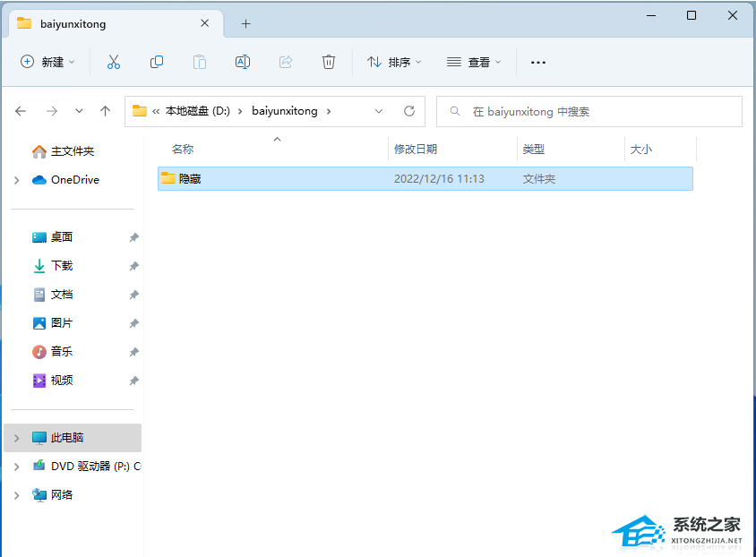The width and height of the screenshot is (756, 557).
Task: Sort by 大小 column header
Action: pos(641,150)
